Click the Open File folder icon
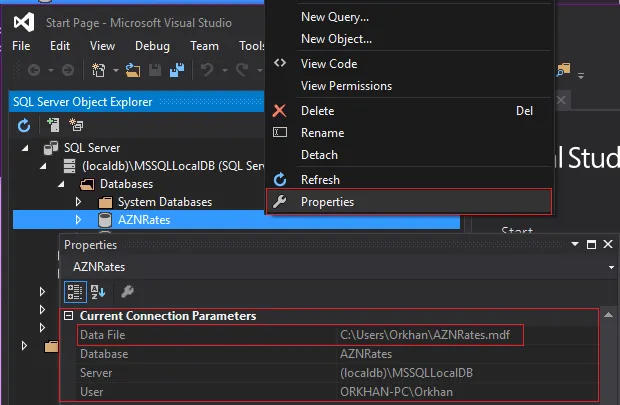 click(x=133, y=70)
